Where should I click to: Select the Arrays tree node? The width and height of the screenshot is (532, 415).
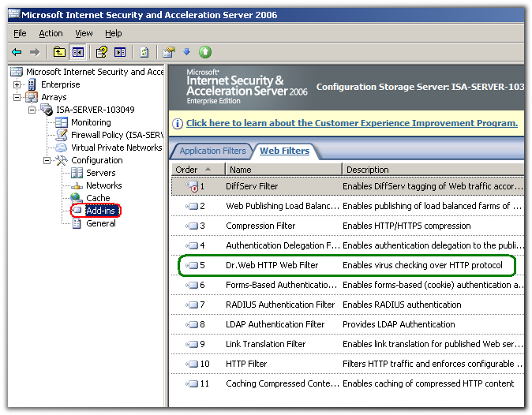pyautogui.click(x=54, y=97)
